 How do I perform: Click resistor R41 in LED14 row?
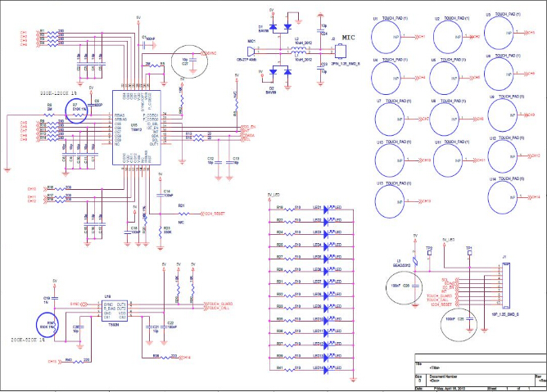[x=290, y=370]
